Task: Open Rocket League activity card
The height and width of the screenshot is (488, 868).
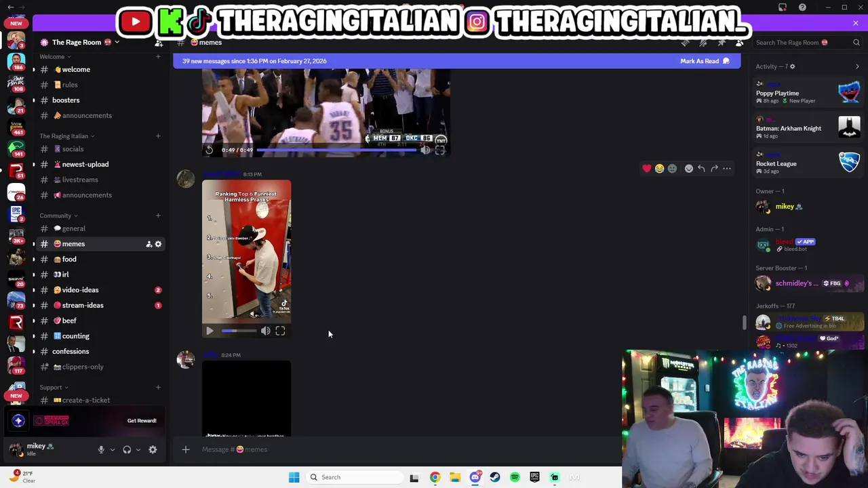Action: 808,163
